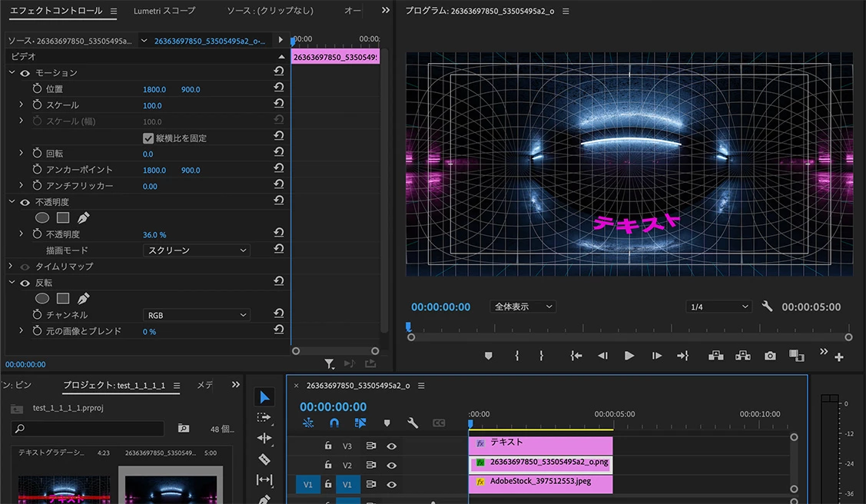Viewport: 866px width, 504px height.
Task: Switch to the エフェクトコントロール tab
Action: click(x=56, y=11)
